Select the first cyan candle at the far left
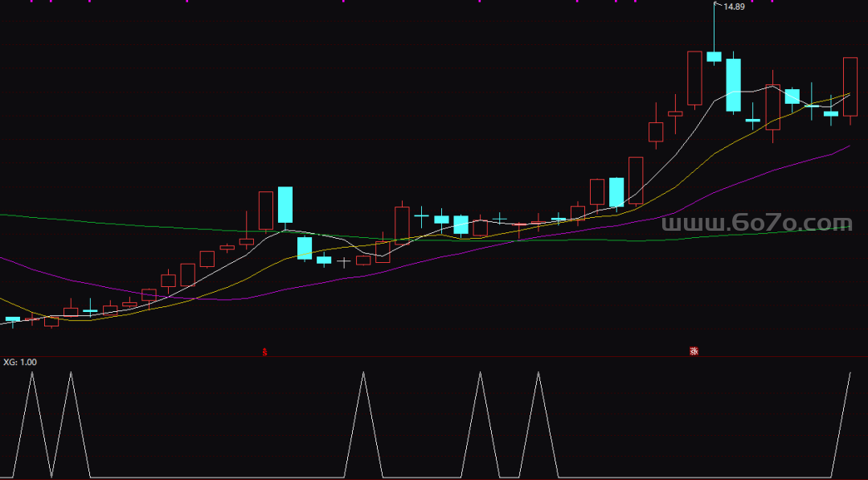This screenshot has width=868, height=480. pos(13,319)
